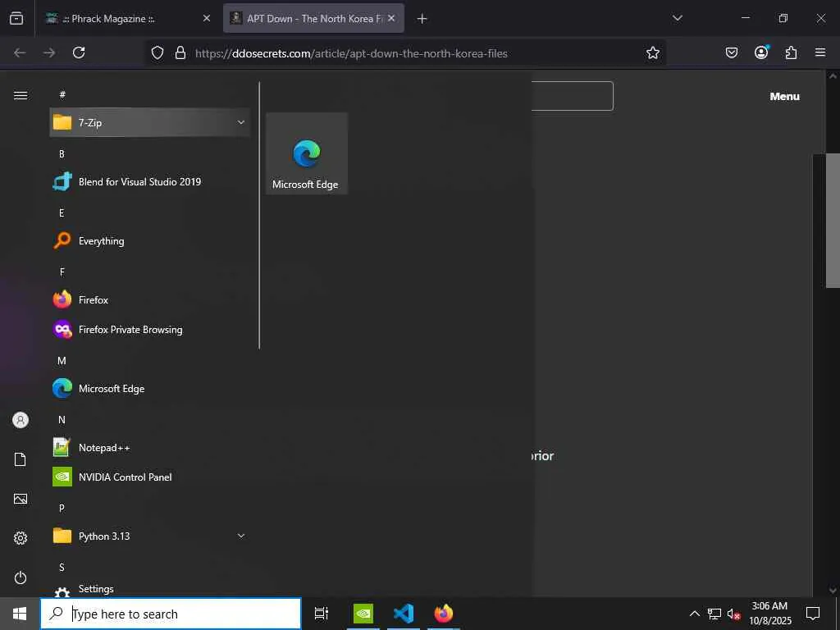The width and height of the screenshot is (840, 630).
Task: Click the site padlock icon
Action: [x=180, y=52]
